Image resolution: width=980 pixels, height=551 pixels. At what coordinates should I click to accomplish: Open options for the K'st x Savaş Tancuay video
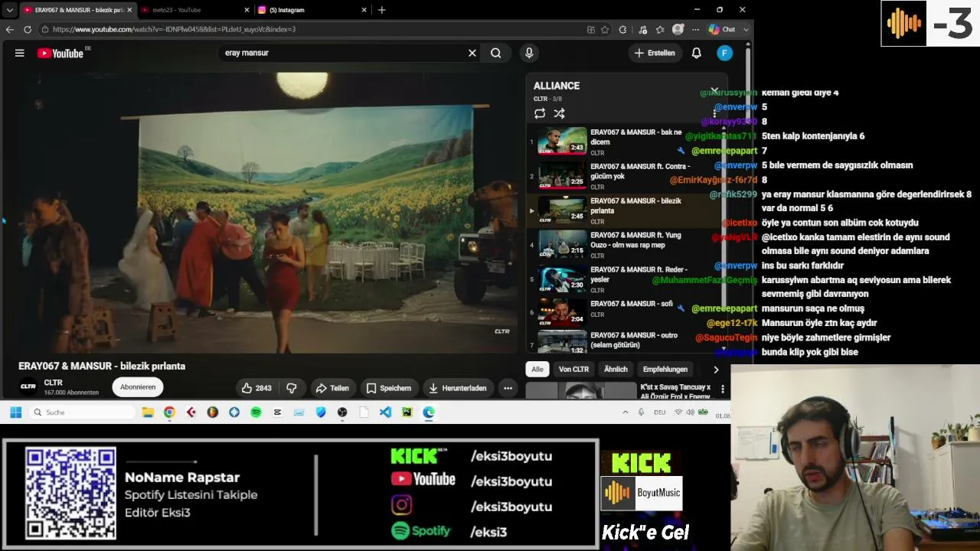[x=722, y=390]
